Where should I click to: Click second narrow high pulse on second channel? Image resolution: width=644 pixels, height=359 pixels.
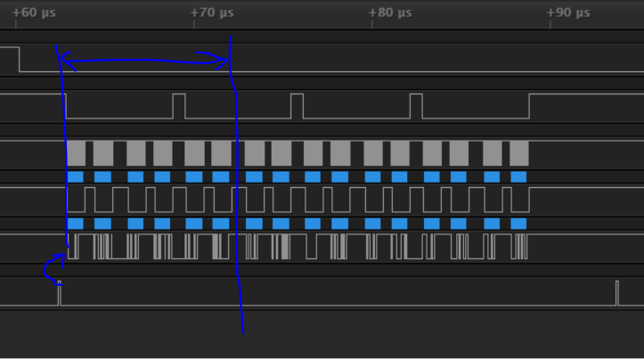297,106
